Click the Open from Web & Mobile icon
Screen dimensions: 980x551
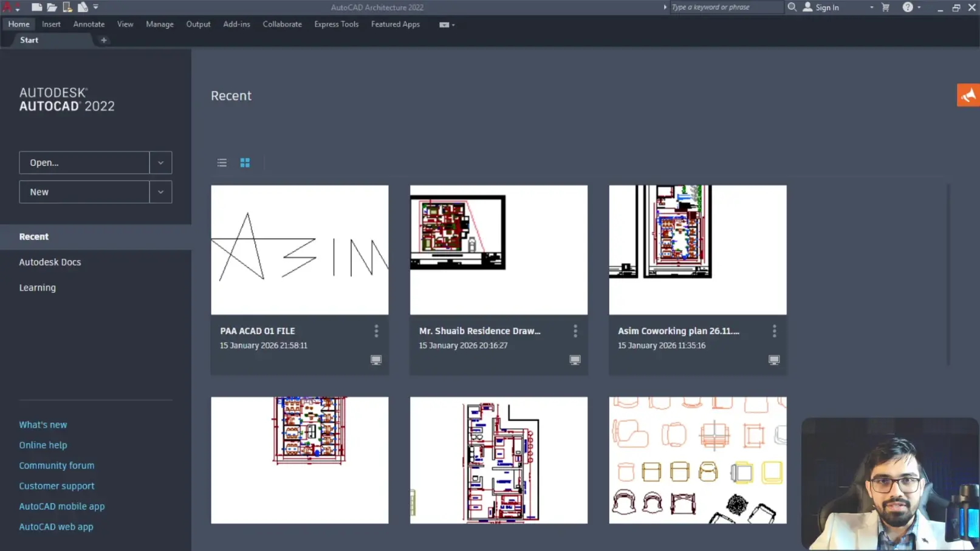67,7
